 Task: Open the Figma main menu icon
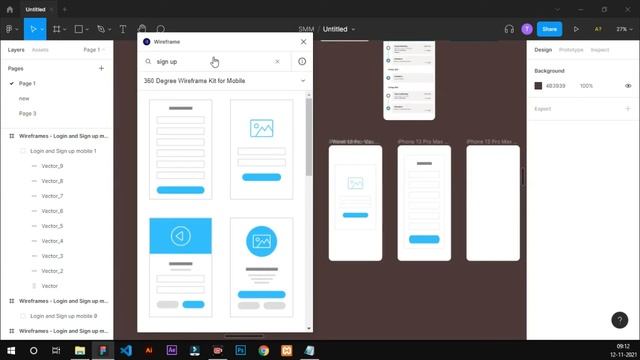point(9,29)
